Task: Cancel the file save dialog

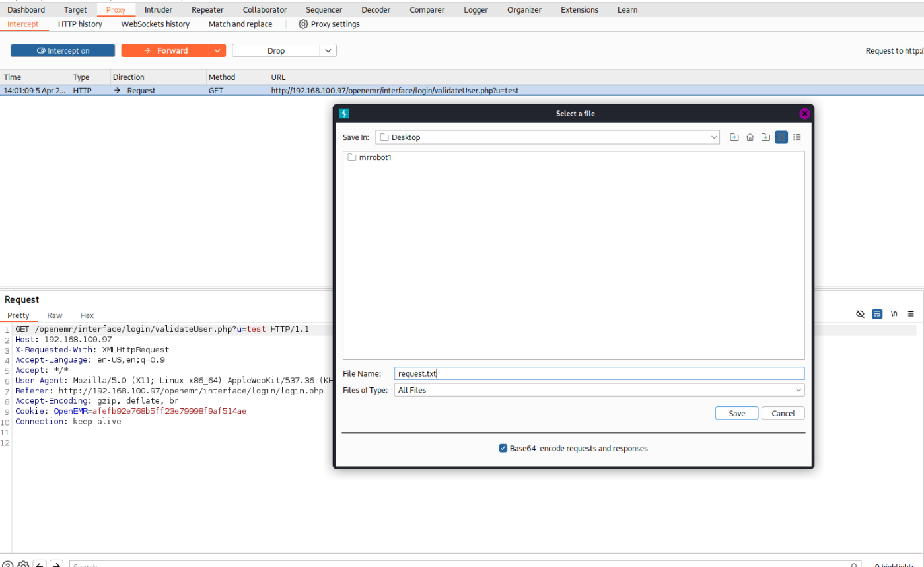Action: (x=783, y=413)
